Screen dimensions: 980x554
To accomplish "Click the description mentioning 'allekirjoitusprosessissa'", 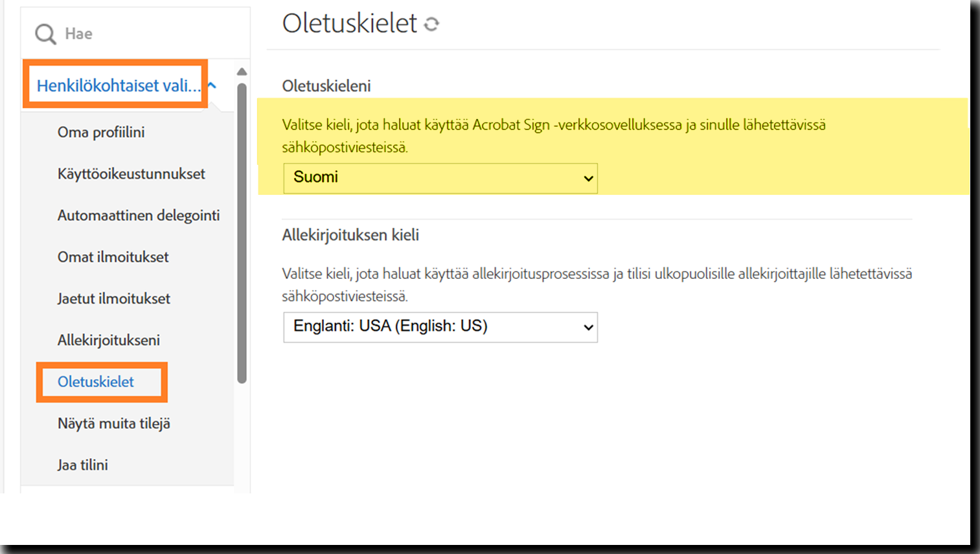I will point(597,285).
